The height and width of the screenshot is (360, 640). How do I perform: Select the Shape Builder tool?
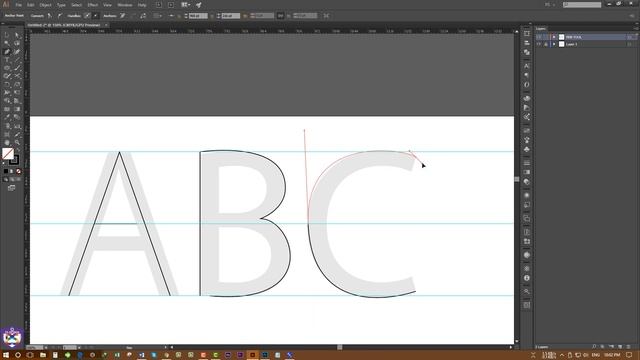7,101
